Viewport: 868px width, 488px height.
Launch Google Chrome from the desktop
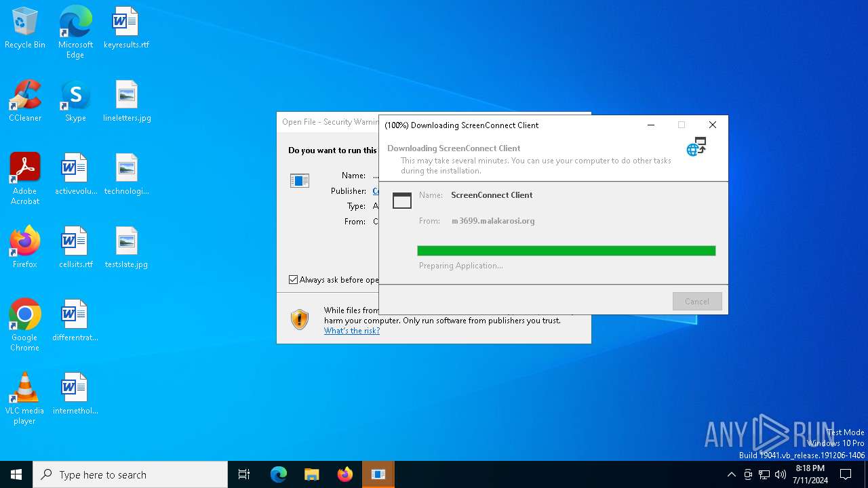25,325
